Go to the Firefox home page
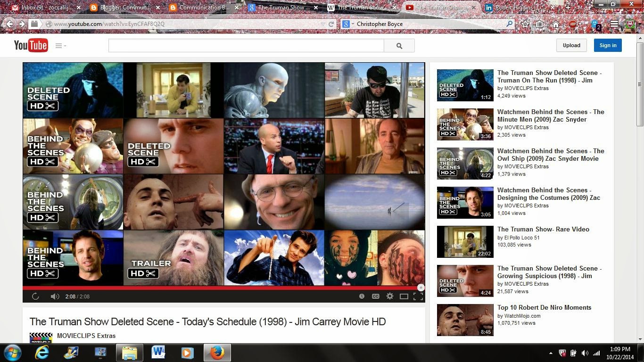 [556, 24]
